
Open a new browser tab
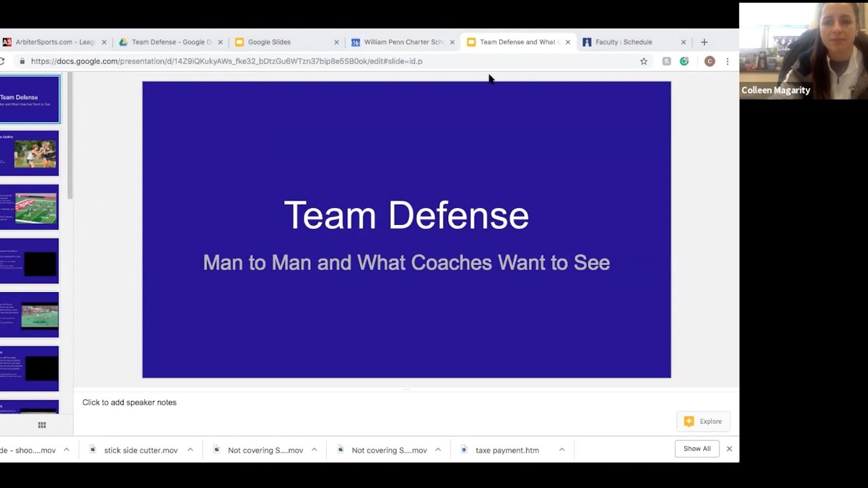[704, 42]
